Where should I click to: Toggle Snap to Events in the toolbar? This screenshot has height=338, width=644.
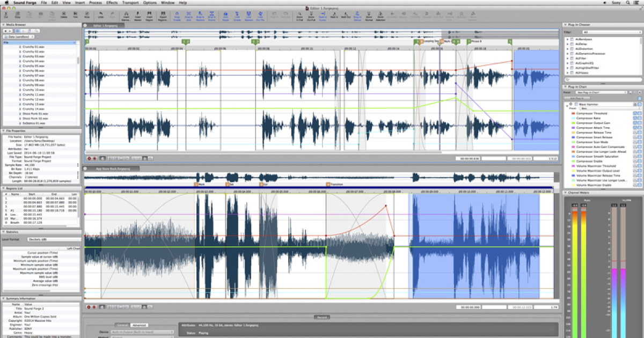(x=212, y=16)
